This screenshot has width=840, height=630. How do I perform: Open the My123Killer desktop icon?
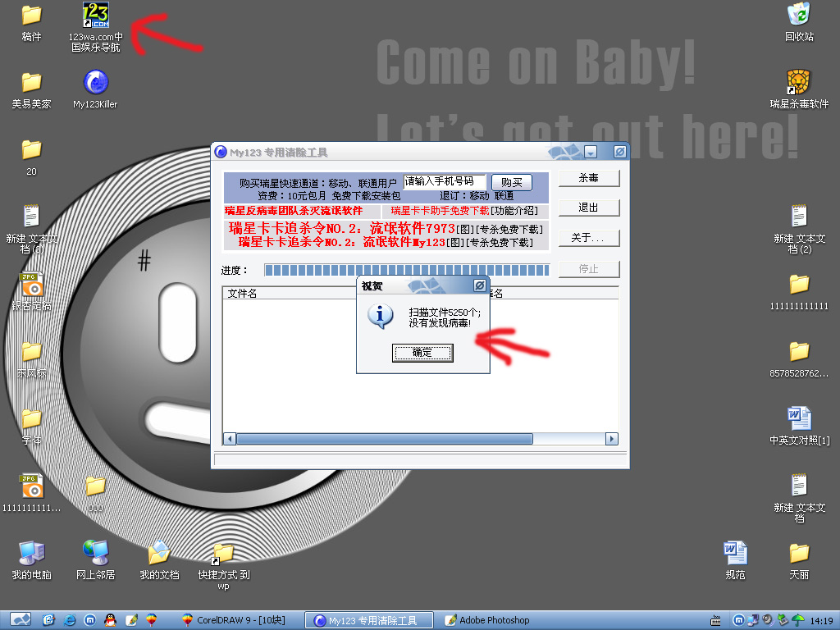pyautogui.click(x=95, y=89)
